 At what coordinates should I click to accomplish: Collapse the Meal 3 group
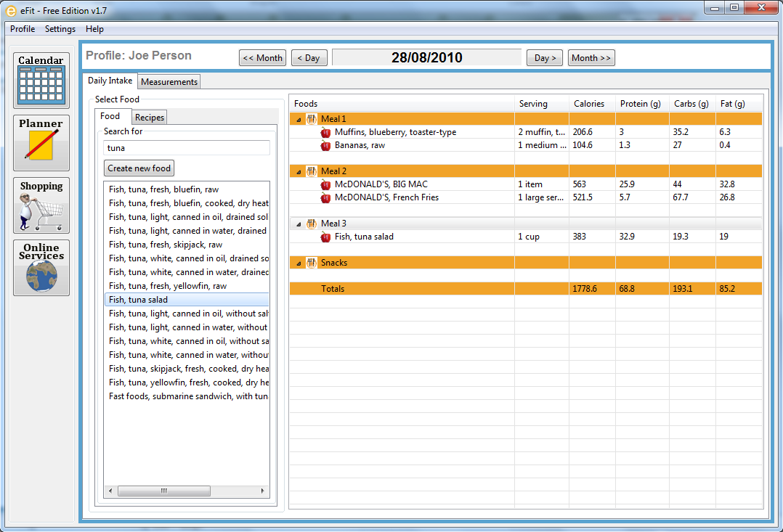coord(299,224)
